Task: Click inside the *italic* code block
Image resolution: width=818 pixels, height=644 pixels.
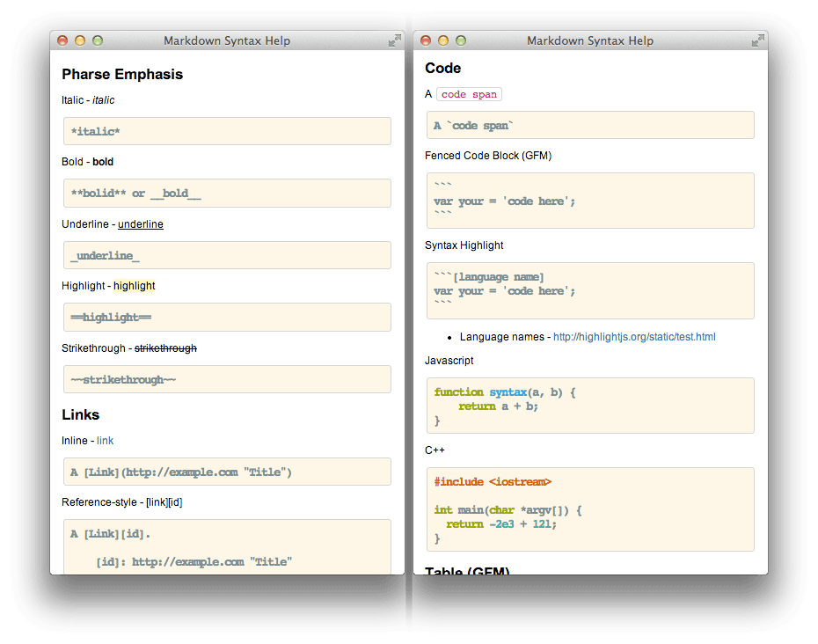Action: pos(227,131)
